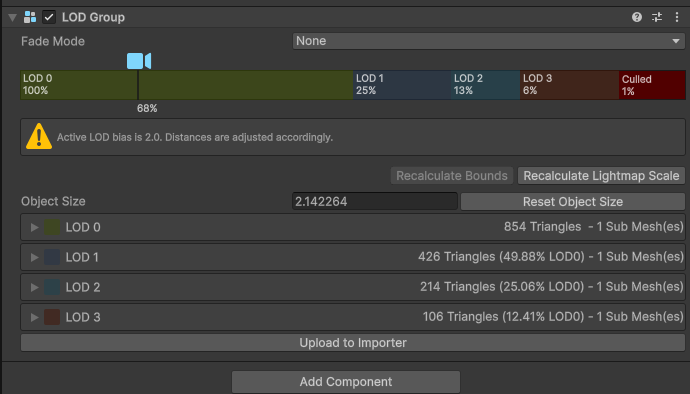Viewport: 690px width, 394px height.
Task: Collapse the LOD Group component foldout
Action: tap(12, 18)
